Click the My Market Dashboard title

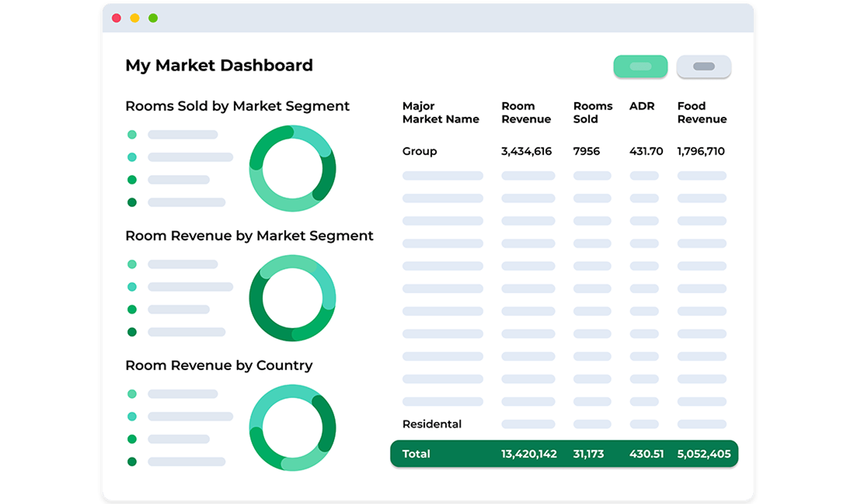(219, 65)
